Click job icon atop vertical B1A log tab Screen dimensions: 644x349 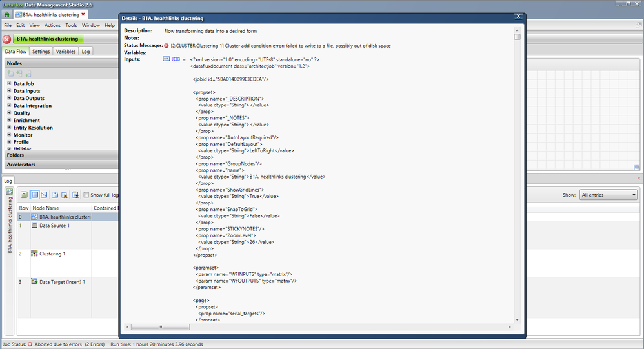tap(9, 192)
